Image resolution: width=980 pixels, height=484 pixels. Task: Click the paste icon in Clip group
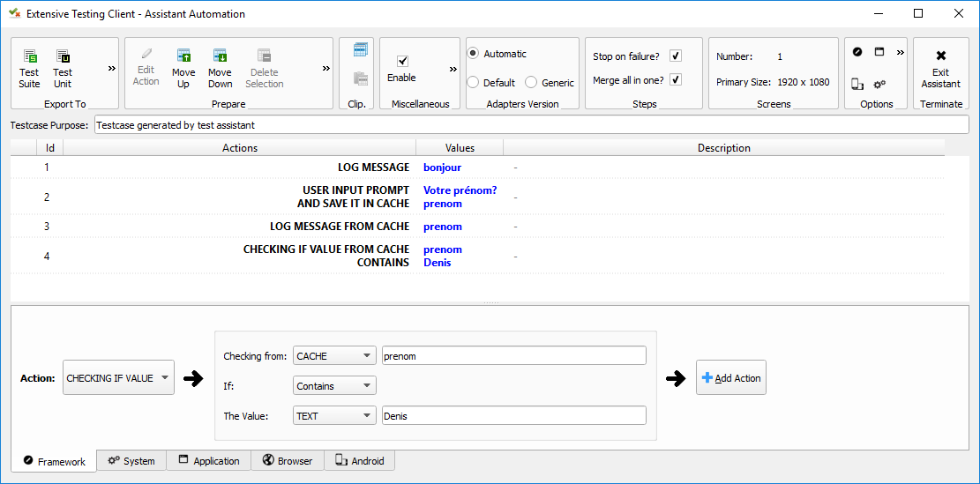pyautogui.click(x=360, y=78)
